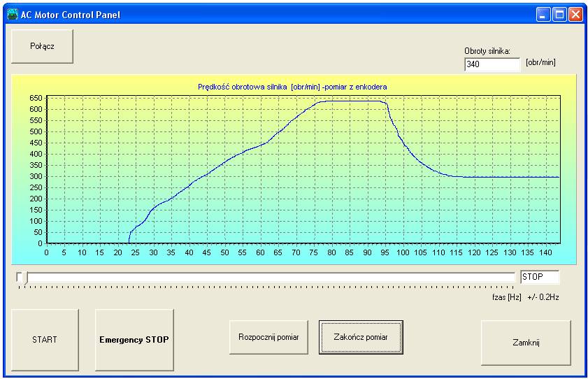The width and height of the screenshot is (588, 379).
Task: Click the window title text AC Motor Control Panel
Action: click(71, 15)
